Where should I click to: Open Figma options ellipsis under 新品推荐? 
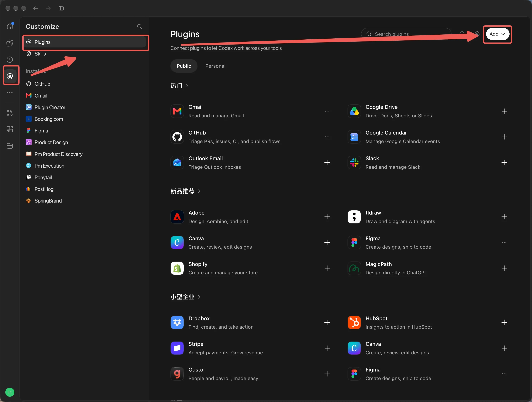[x=504, y=242]
